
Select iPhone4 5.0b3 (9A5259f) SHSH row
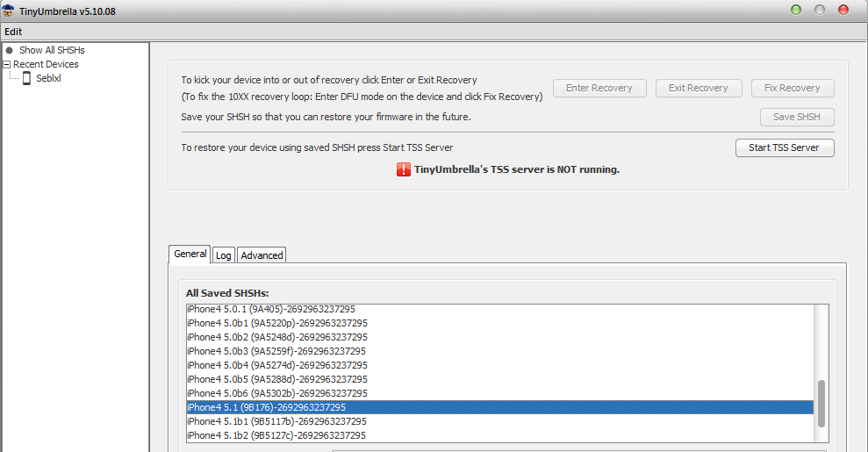pos(500,351)
